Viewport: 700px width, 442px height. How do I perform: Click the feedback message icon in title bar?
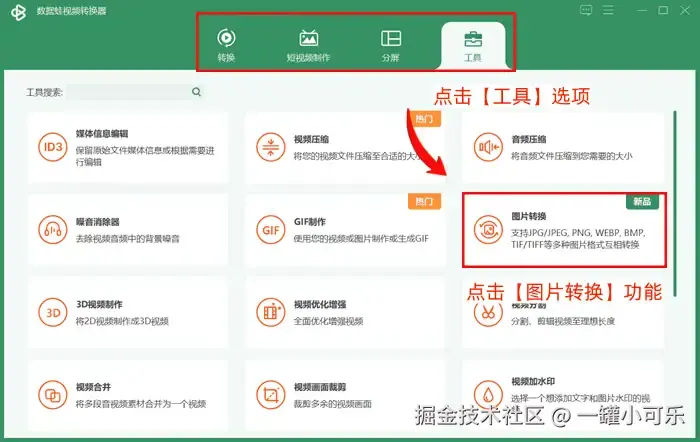click(x=586, y=10)
